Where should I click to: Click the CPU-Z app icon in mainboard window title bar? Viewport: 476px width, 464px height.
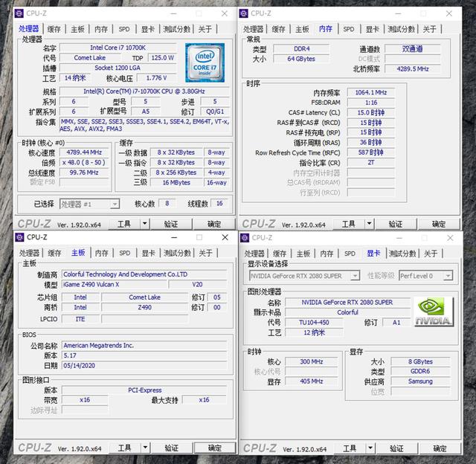tap(19, 237)
